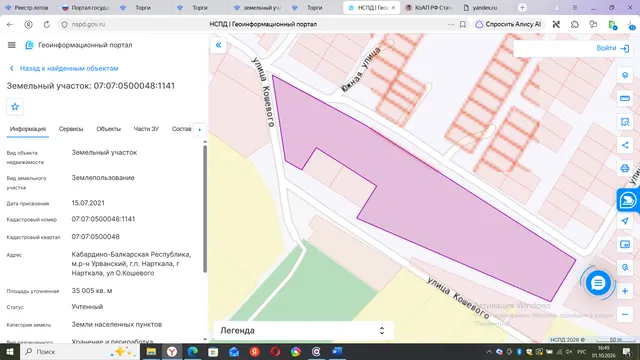
Task: Switch to the Объекты tab
Action: pos(109,129)
